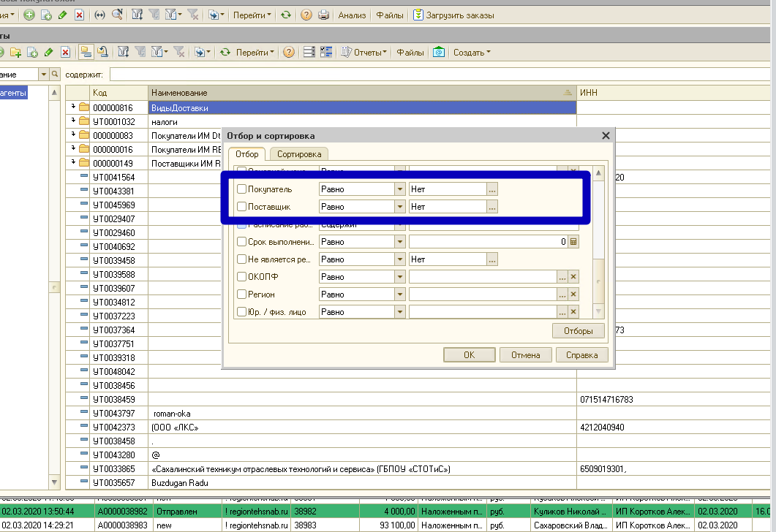Enable the Покупатель filter checkbox
Viewport: 776px width, 532px height.
coord(241,189)
